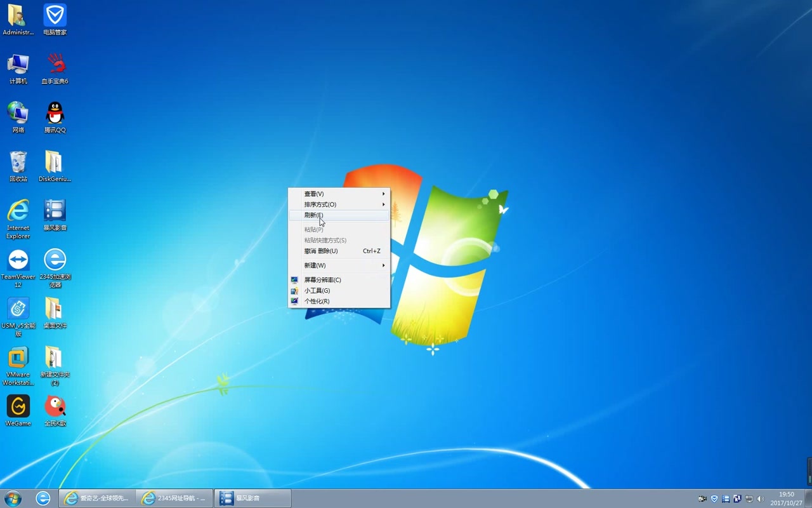
Task: Select the 暴风影音 desktop icon
Action: coord(55,215)
